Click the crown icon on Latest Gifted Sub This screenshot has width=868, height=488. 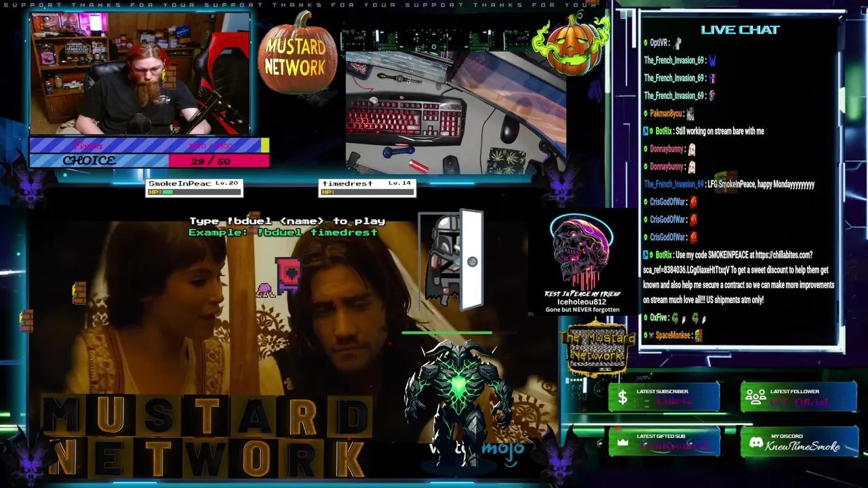[x=623, y=443]
